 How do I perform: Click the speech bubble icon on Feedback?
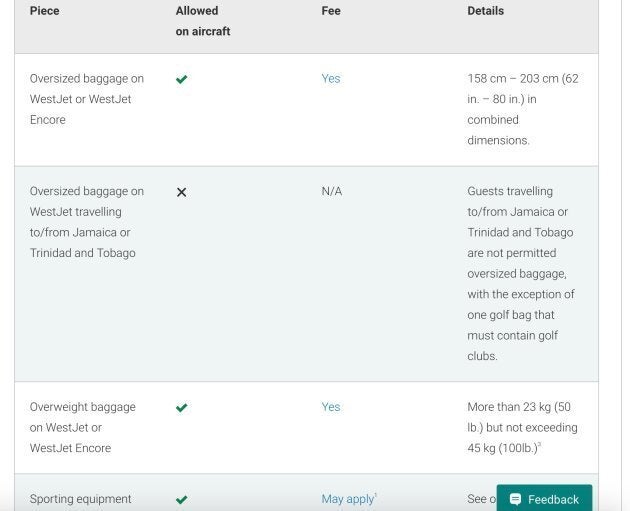[515, 499]
